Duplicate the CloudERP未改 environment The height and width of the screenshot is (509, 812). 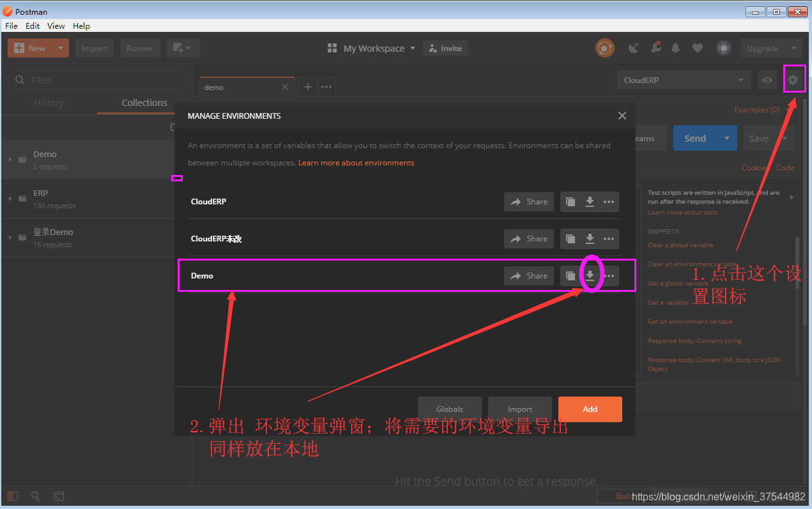(571, 239)
